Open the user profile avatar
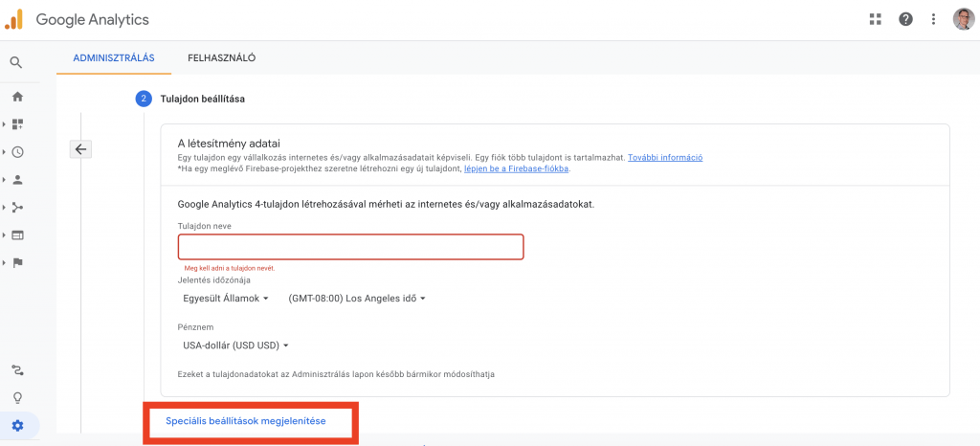 [x=963, y=19]
